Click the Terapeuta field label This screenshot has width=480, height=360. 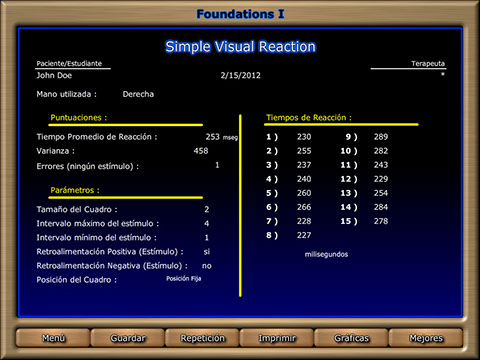click(x=428, y=63)
